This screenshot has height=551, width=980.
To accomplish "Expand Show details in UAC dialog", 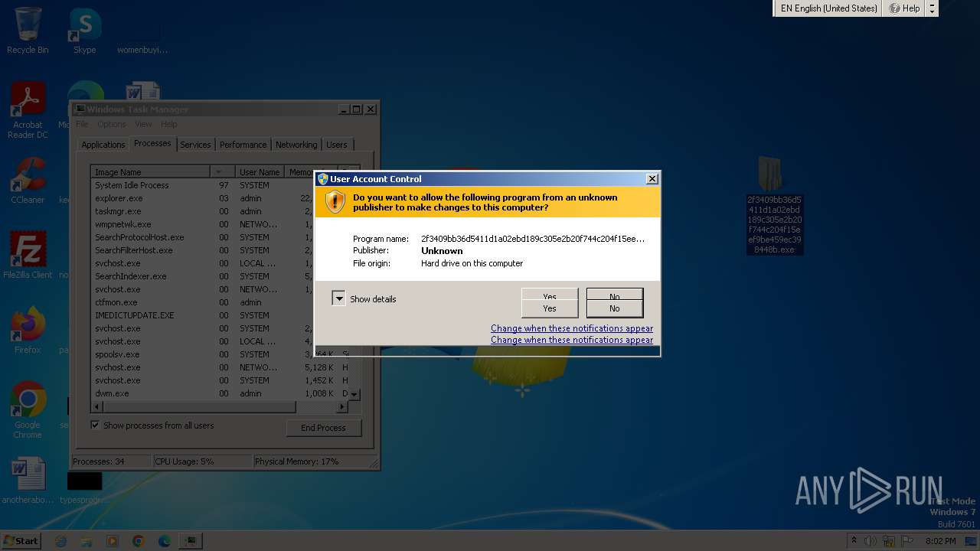I will point(364,299).
